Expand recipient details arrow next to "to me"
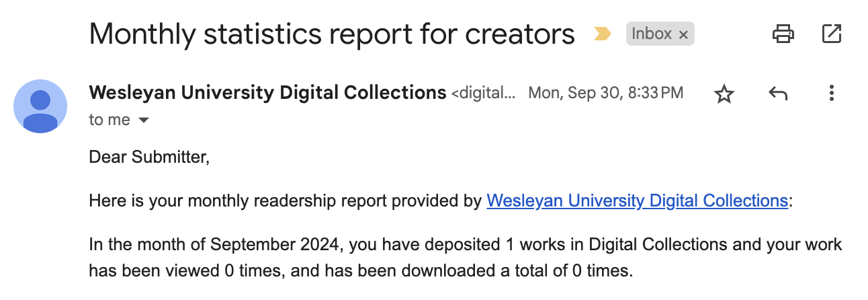 pyautogui.click(x=143, y=120)
